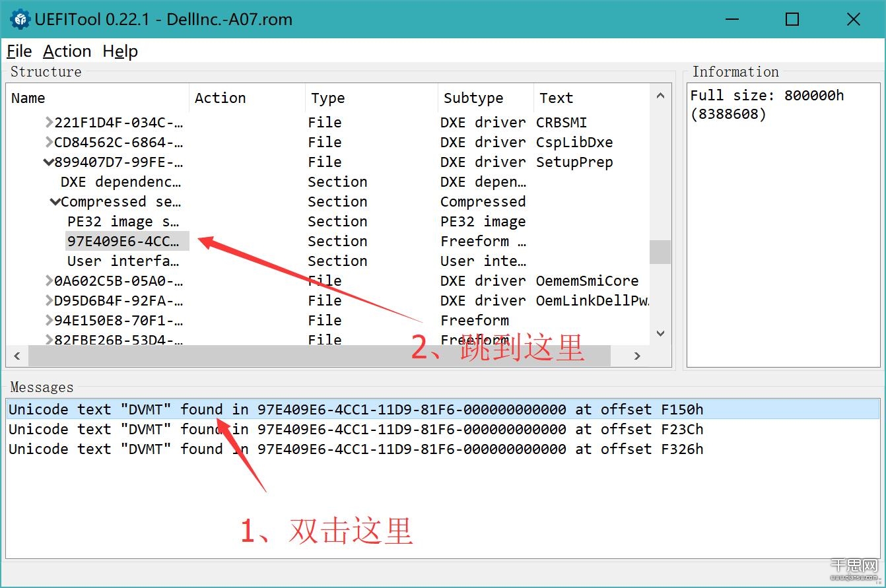Collapse the 899407D7-99FE tree item

pos(48,162)
